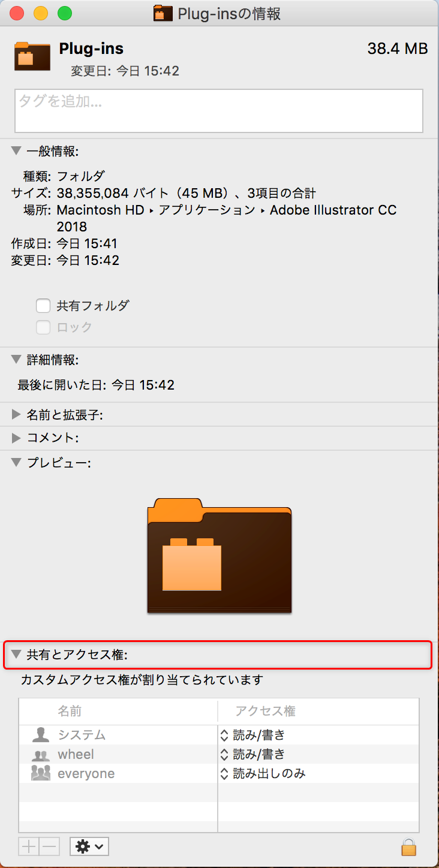Expand the 名前と拡張子 section
Screen dimensions: 439x868
coord(16,414)
